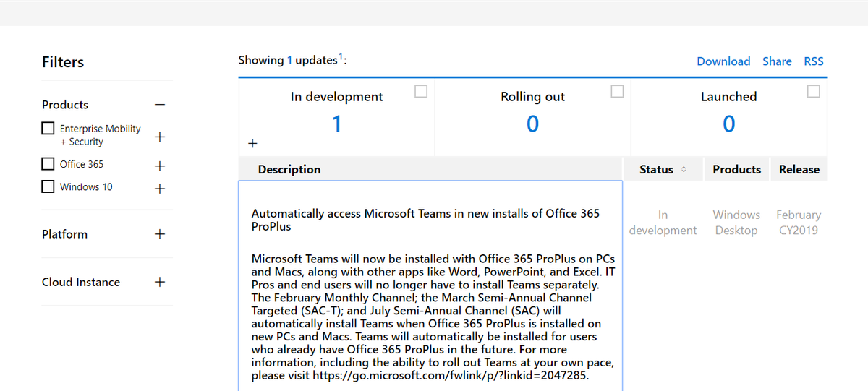The width and height of the screenshot is (868, 391).
Task: Select the Launched count 0
Action: (728, 124)
